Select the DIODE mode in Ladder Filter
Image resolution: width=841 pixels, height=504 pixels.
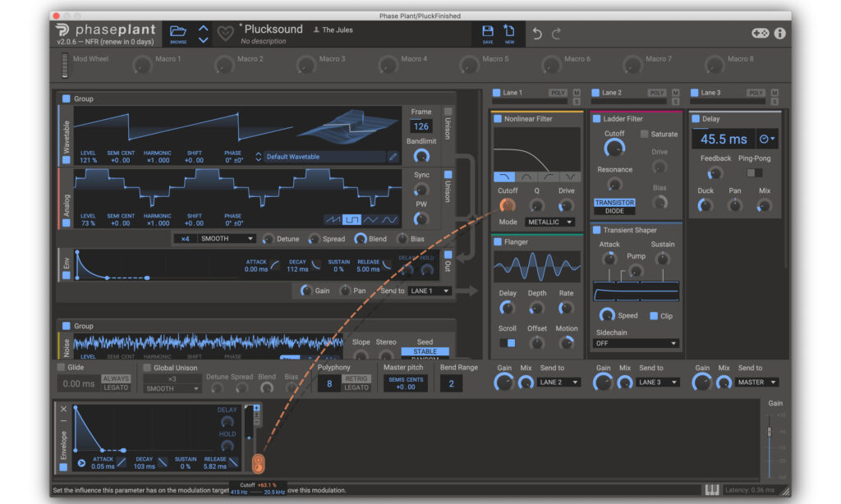pyautogui.click(x=614, y=211)
